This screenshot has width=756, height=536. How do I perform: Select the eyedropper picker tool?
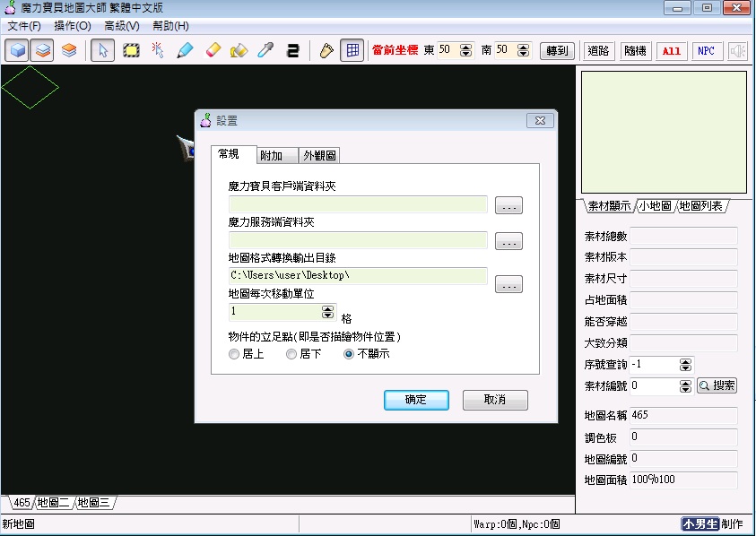pos(265,50)
